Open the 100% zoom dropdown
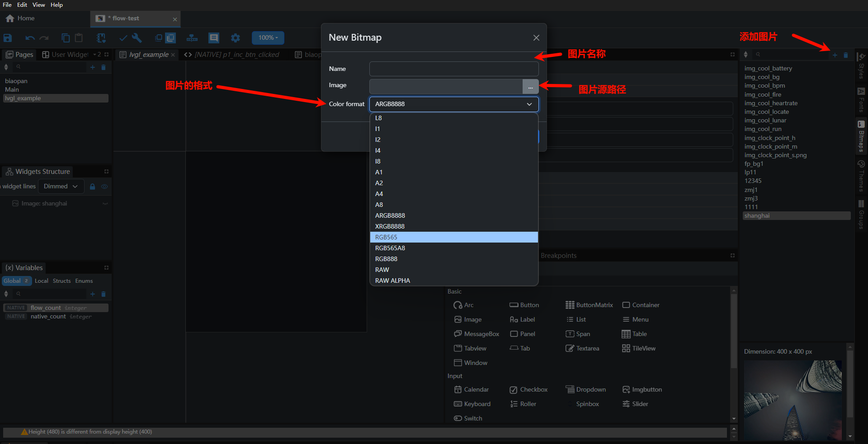This screenshot has height=444, width=868. point(268,38)
